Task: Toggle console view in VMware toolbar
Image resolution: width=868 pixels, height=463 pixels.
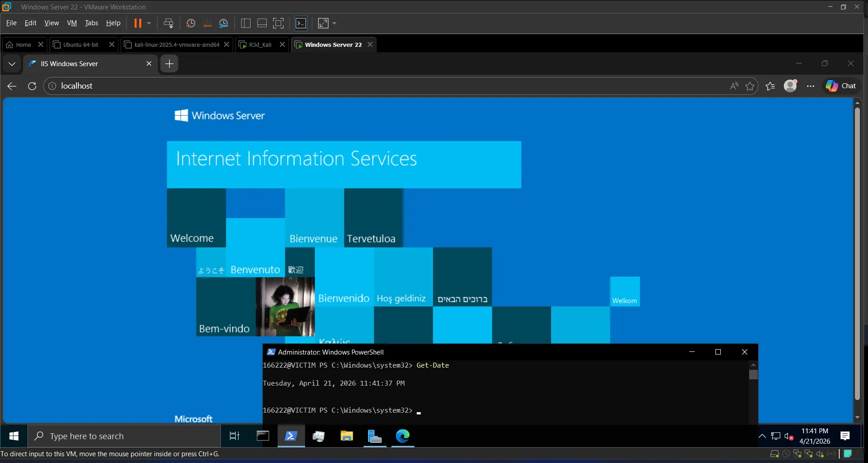Action: (x=301, y=23)
